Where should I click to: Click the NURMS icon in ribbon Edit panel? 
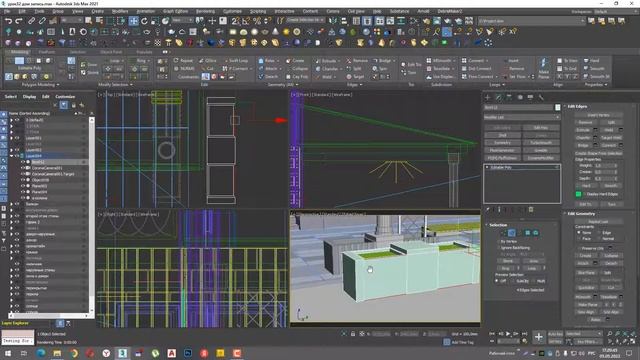pos(184,69)
